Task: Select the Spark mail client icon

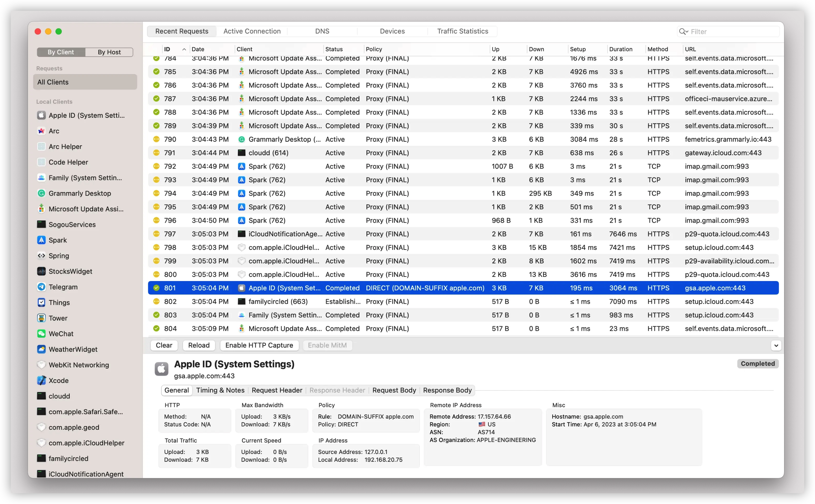Action: click(x=41, y=240)
